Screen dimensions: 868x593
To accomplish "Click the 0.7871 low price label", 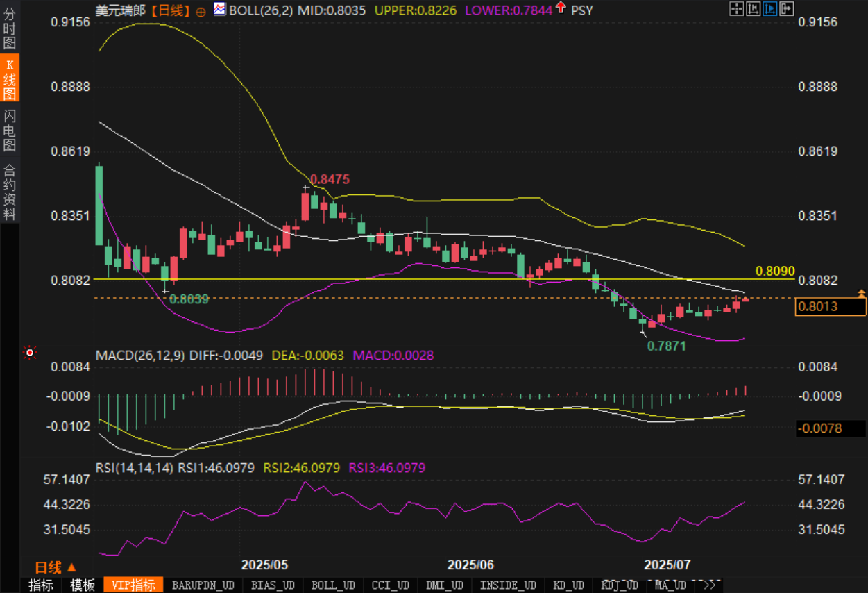I will (x=666, y=345).
